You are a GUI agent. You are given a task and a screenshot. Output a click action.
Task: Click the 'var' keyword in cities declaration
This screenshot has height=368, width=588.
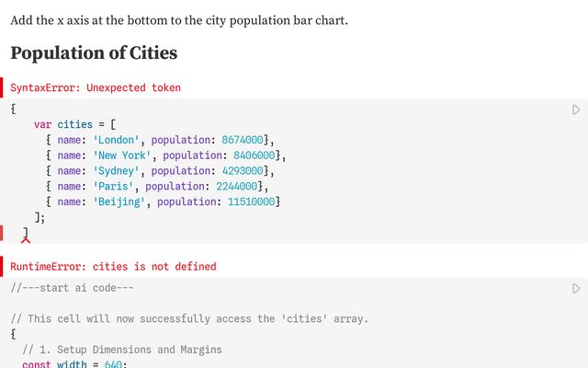42,124
